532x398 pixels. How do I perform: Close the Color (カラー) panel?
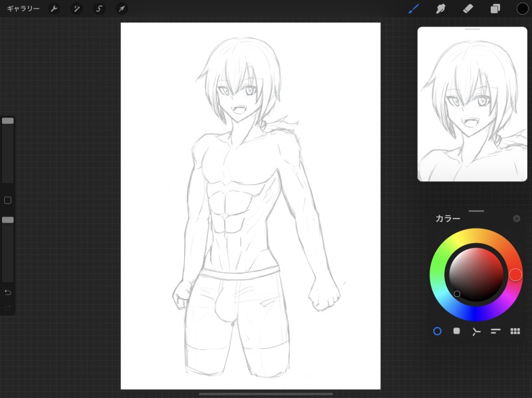coord(517,219)
